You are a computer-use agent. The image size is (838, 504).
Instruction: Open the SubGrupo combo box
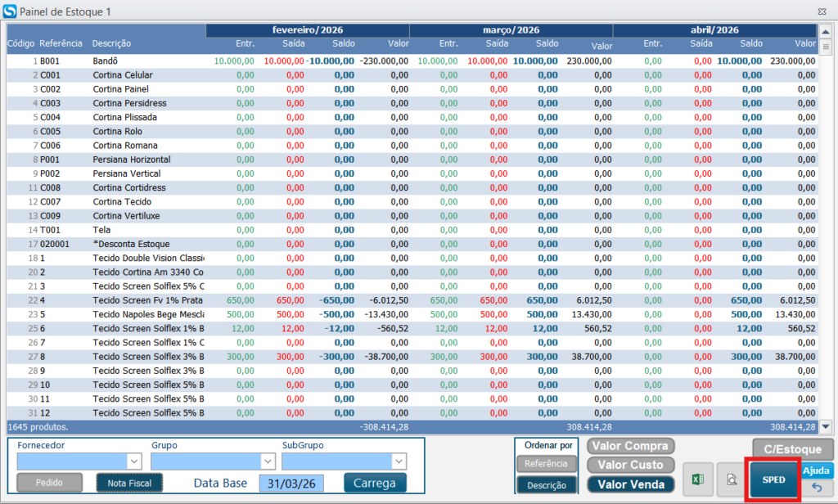point(399,461)
